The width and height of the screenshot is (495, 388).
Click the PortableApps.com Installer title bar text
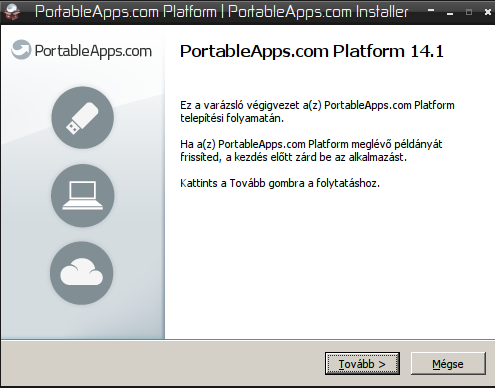318,12
